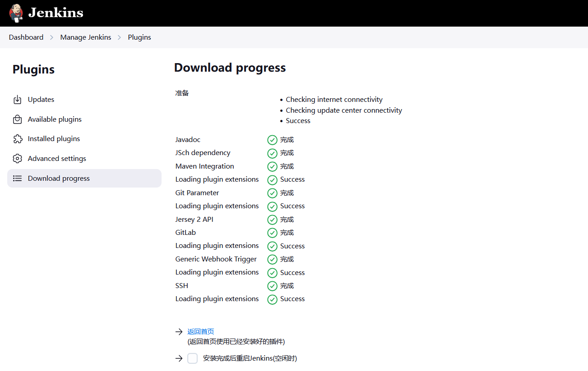Viewport: 588px width, 371px height.
Task: Click the Available plugins shopping bag icon
Action: point(18,119)
